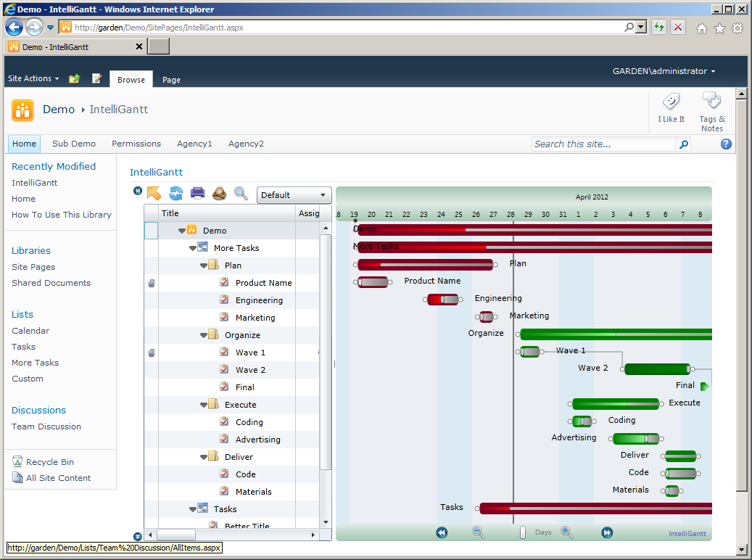Open browser Home icon
Screen dimensions: 752x560
(702, 29)
